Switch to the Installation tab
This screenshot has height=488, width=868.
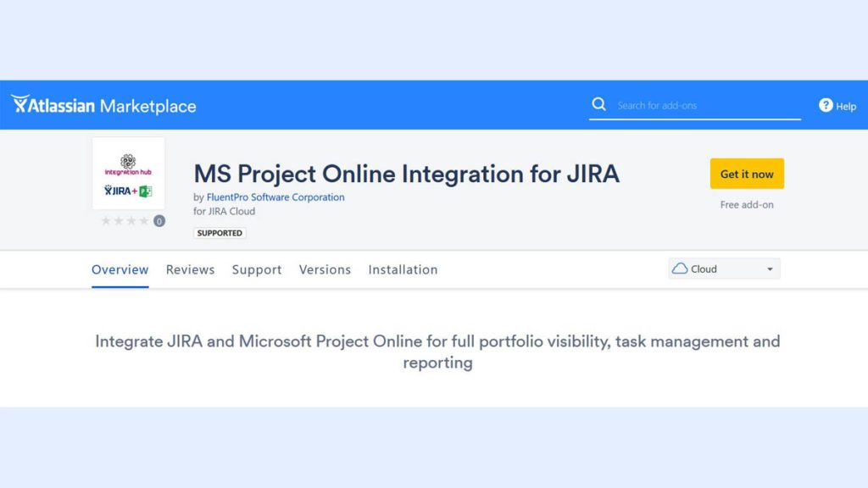403,269
